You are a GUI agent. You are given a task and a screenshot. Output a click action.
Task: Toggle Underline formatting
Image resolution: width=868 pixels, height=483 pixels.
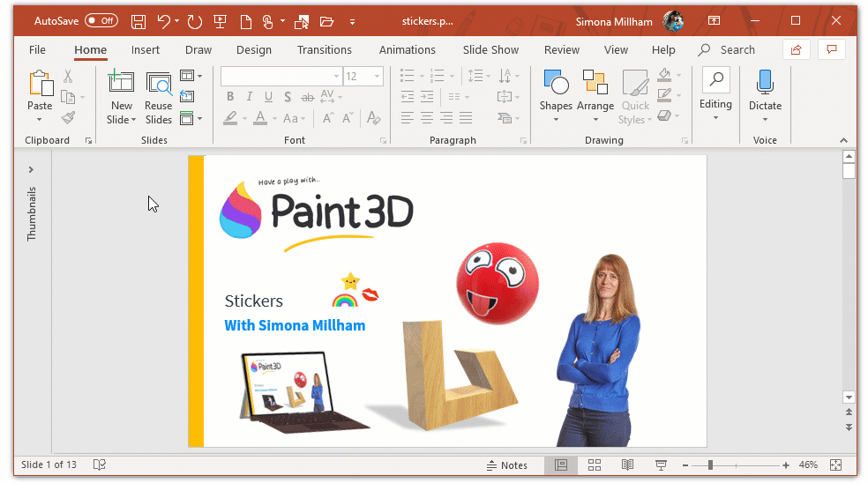268,97
